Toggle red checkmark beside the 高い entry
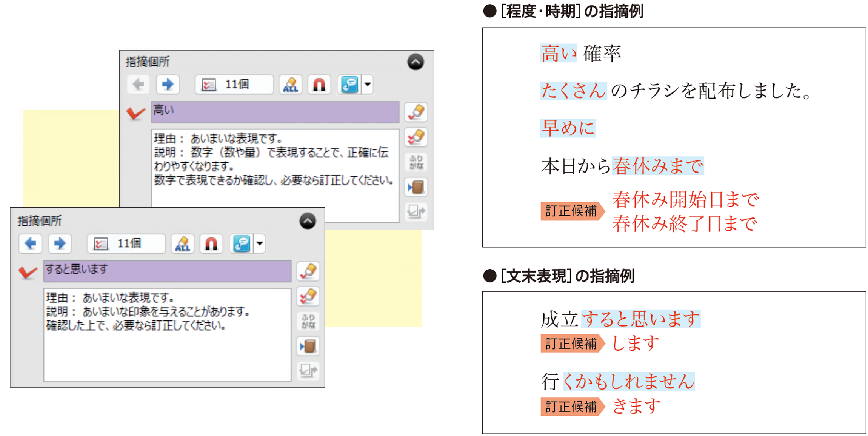The width and height of the screenshot is (868, 436). 135,113
